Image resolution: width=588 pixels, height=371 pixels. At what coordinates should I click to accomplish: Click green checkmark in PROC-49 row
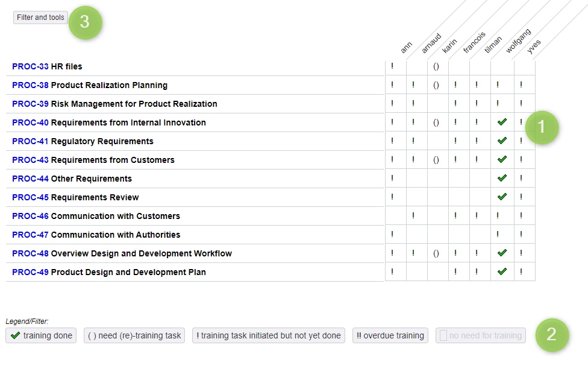[x=502, y=271]
